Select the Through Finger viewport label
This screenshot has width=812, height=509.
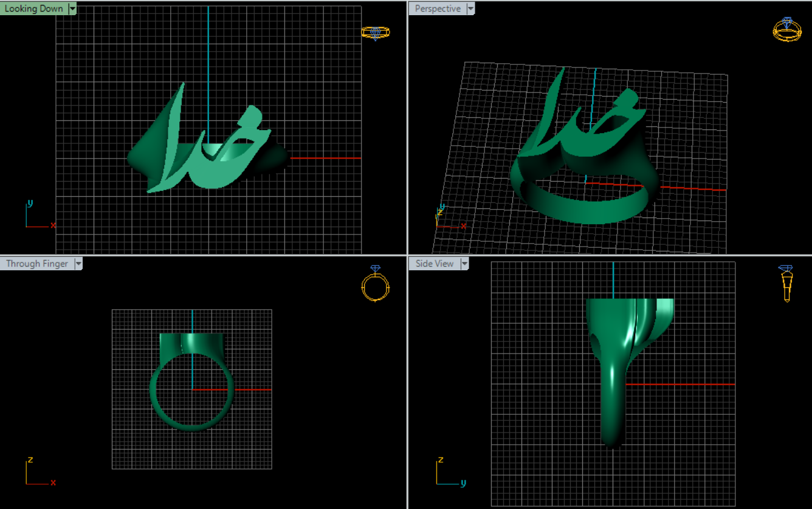point(37,264)
